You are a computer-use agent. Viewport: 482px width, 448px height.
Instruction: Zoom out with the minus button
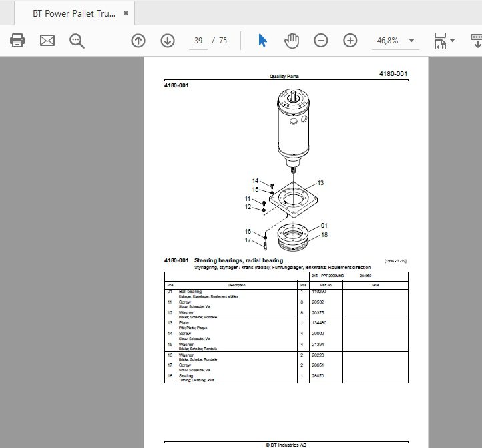click(321, 41)
